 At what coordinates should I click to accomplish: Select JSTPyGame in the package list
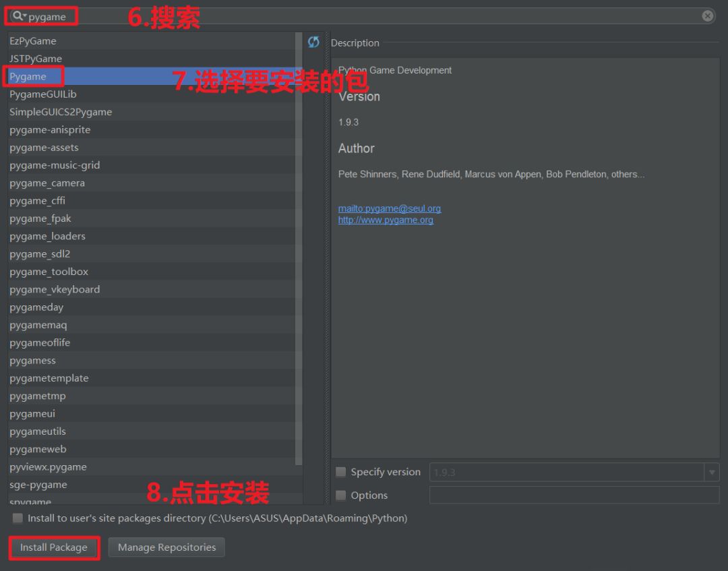(x=152, y=59)
